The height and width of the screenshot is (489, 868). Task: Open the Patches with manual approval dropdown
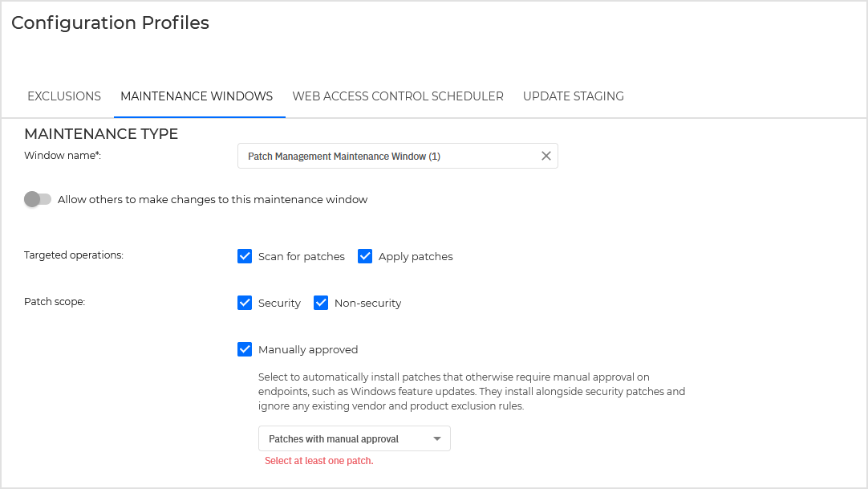click(354, 438)
